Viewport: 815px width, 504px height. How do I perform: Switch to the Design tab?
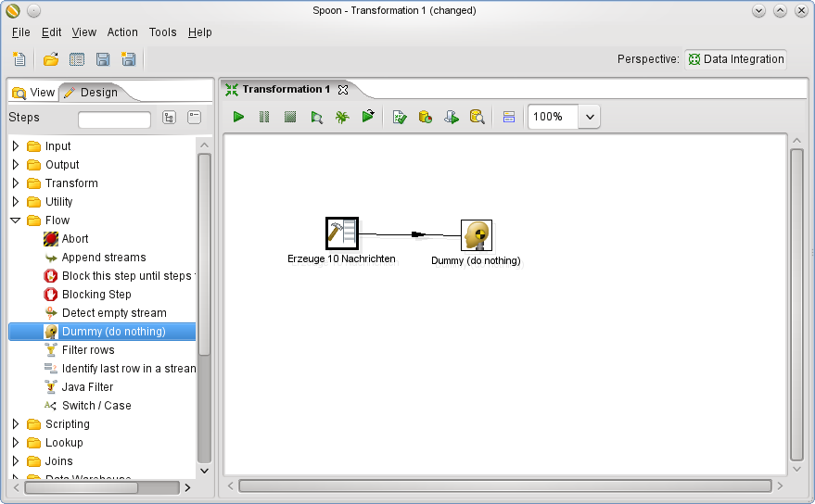click(x=92, y=93)
